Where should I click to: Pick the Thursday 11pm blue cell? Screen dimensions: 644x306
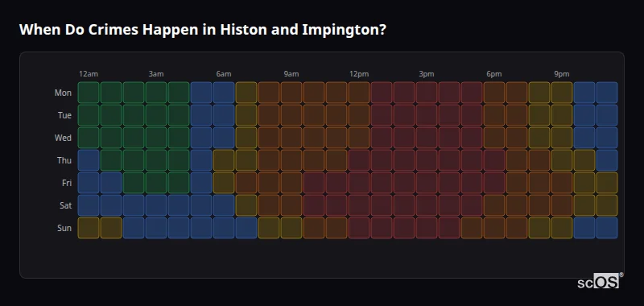pos(607,160)
